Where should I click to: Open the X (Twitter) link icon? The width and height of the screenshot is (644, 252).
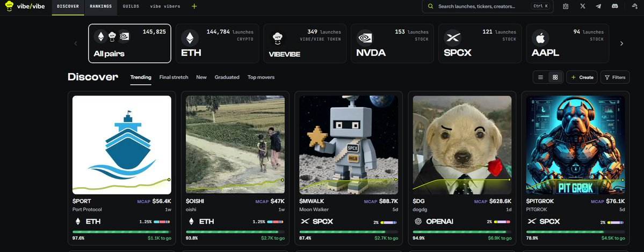click(583, 6)
